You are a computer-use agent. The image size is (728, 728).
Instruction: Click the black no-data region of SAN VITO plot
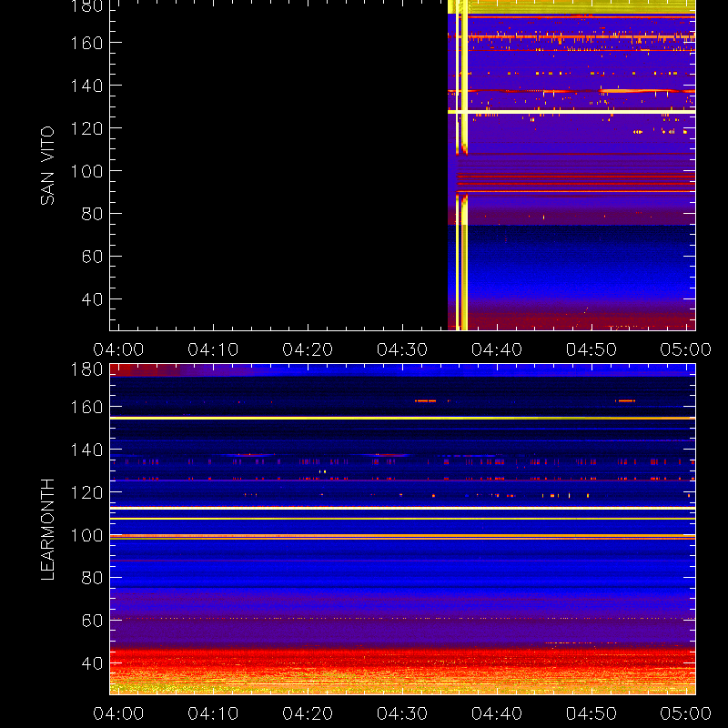(x=278, y=166)
